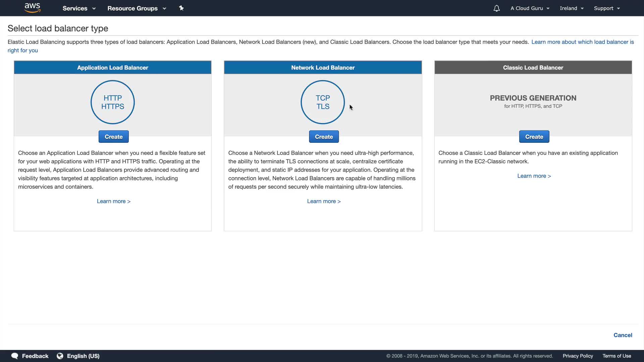Click the HTTP HTTPS circle icon
Screen dimensions: 644x362
[x=113, y=102]
